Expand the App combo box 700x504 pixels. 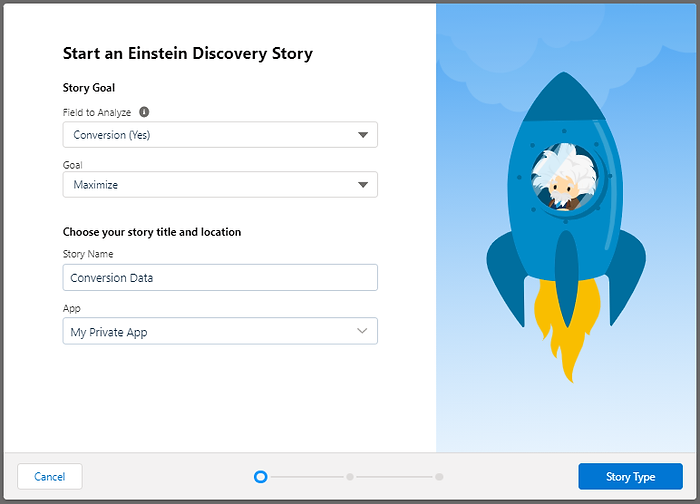[220, 331]
